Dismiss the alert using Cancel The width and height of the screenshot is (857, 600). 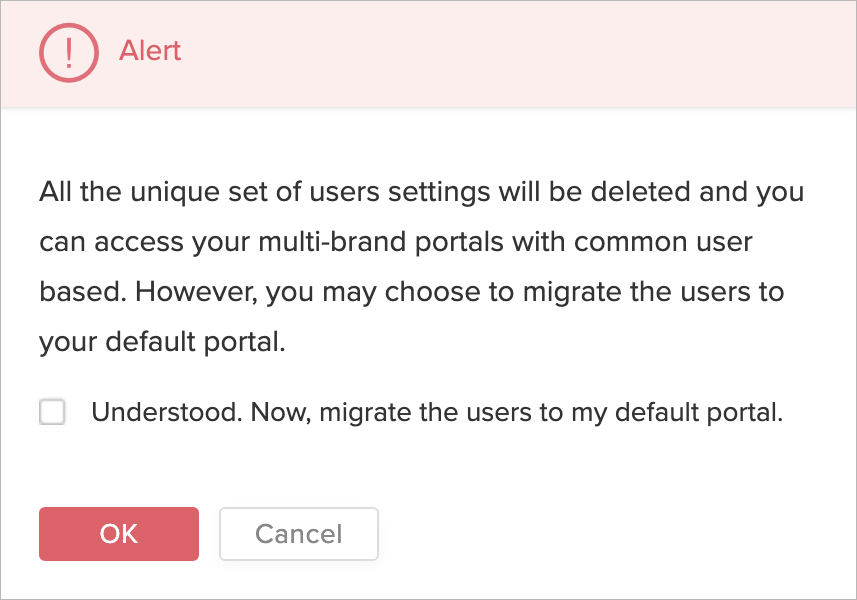point(298,534)
